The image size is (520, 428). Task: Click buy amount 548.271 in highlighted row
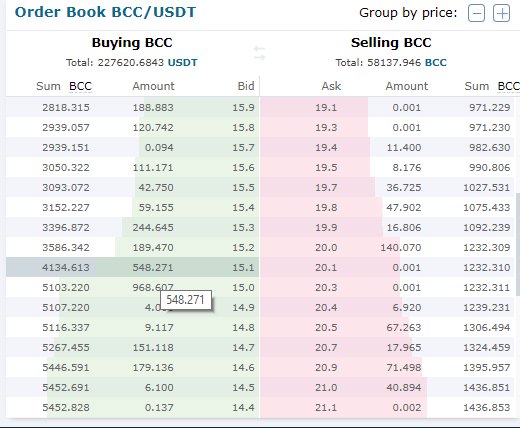(153, 267)
